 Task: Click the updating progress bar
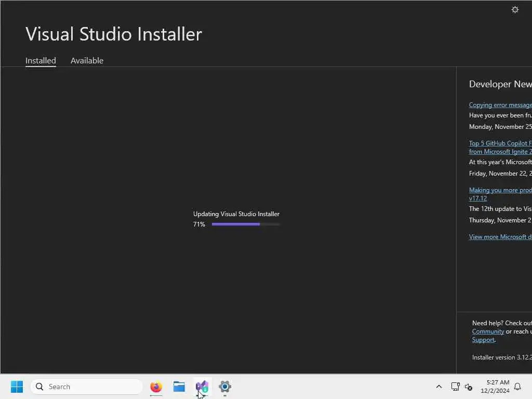click(246, 224)
